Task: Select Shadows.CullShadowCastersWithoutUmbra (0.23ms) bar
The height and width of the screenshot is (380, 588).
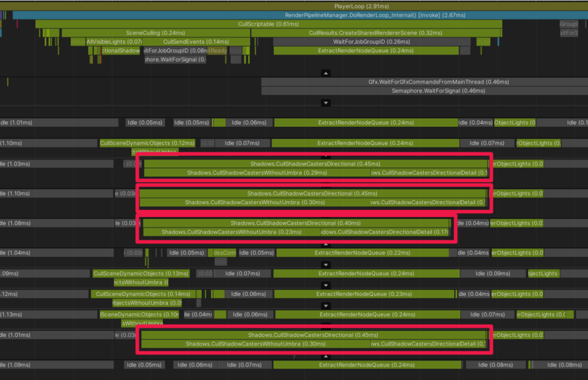Action: [x=232, y=232]
